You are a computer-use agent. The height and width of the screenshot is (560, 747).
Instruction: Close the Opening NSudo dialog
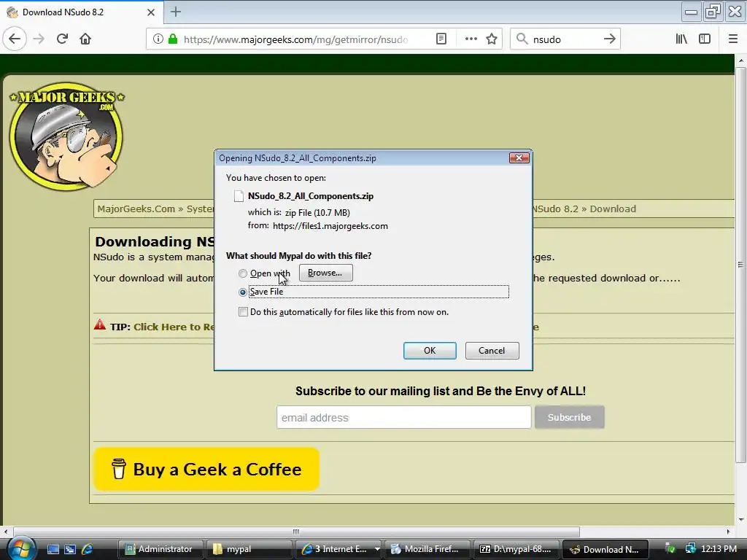pyautogui.click(x=519, y=157)
